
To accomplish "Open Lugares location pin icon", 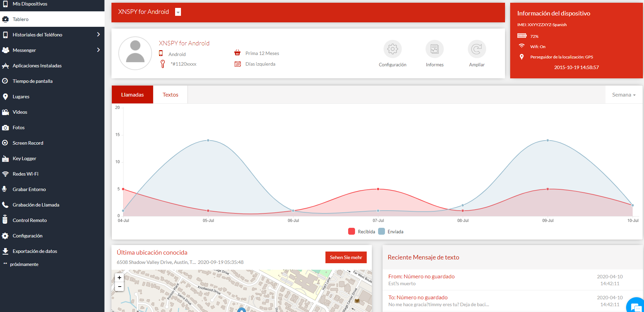I will (x=5, y=97).
